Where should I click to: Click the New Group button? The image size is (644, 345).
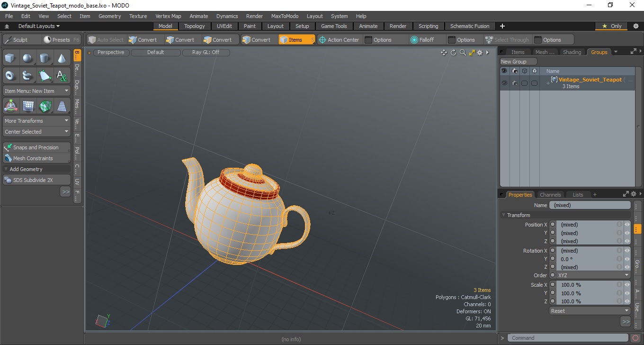point(518,62)
